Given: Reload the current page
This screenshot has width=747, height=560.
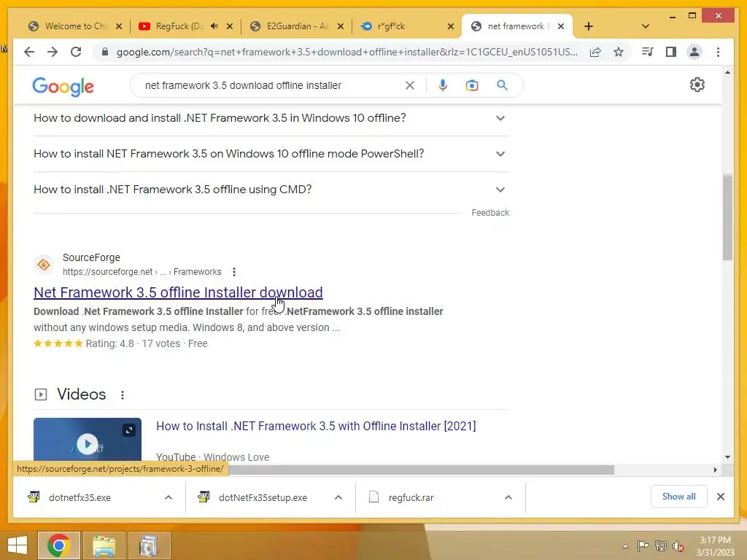Looking at the screenshot, I should coord(76,52).
